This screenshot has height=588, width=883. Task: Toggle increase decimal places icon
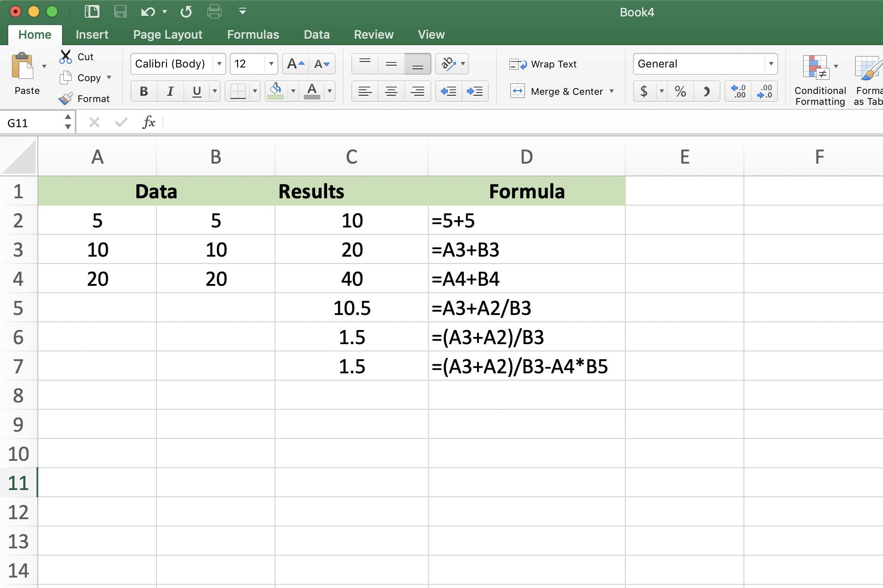[737, 91]
